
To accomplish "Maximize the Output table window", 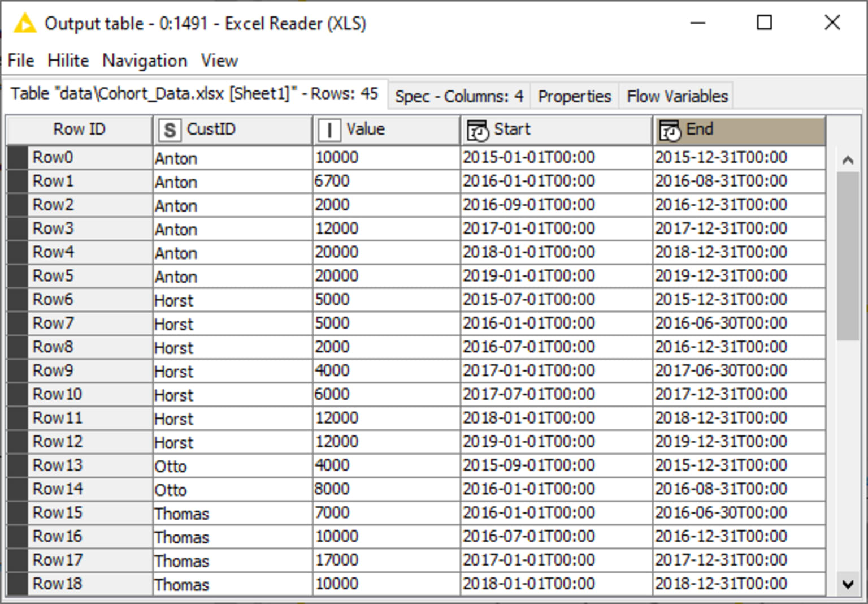I will tap(764, 23).
